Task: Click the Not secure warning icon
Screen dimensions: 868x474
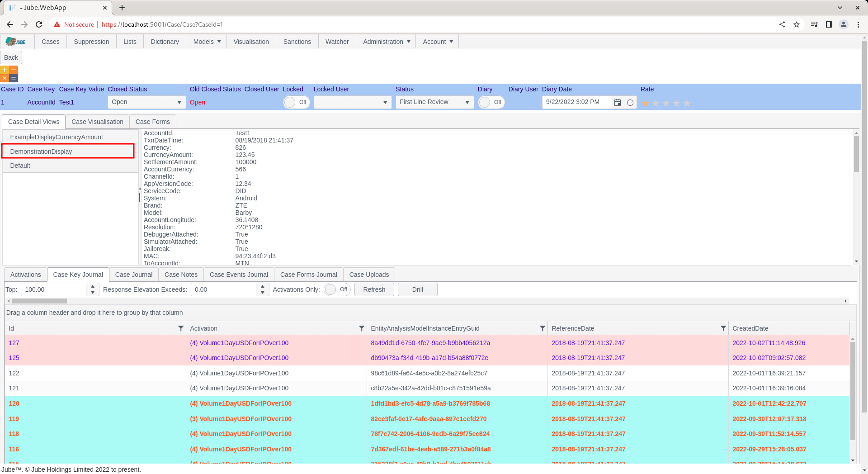Action: coord(57,24)
